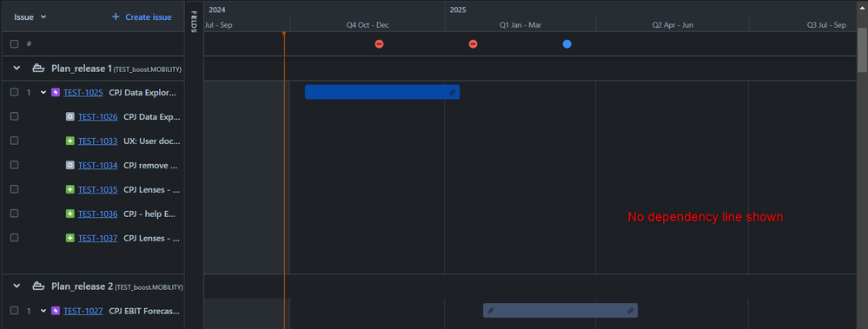Click the Q3 Jul - Sep header
The image size is (868, 329).
click(x=826, y=25)
